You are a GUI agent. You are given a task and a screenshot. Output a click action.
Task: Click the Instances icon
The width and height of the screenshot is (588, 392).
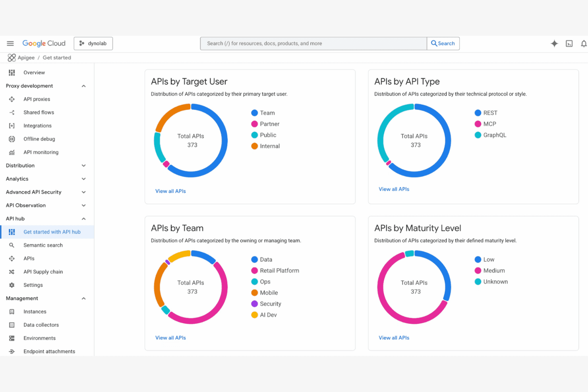coord(12,312)
